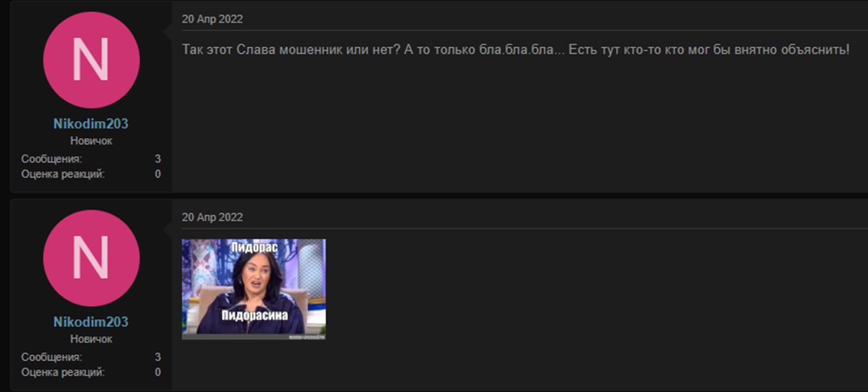Click Оценка реакций label in second post

(62, 372)
